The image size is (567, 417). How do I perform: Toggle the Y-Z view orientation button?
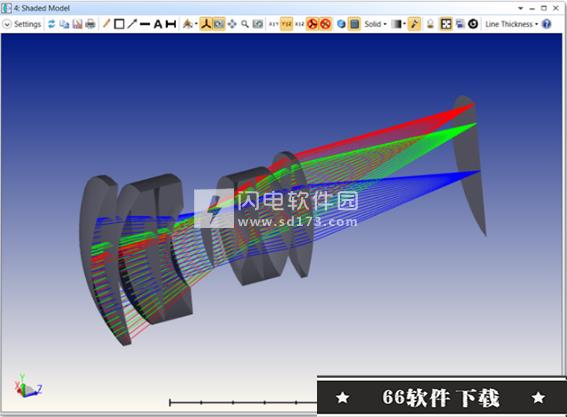(286, 24)
